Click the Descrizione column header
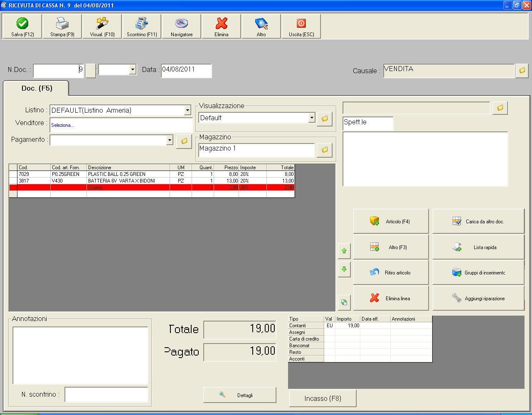This screenshot has height=415, width=532. pyautogui.click(x=128, y=168)
